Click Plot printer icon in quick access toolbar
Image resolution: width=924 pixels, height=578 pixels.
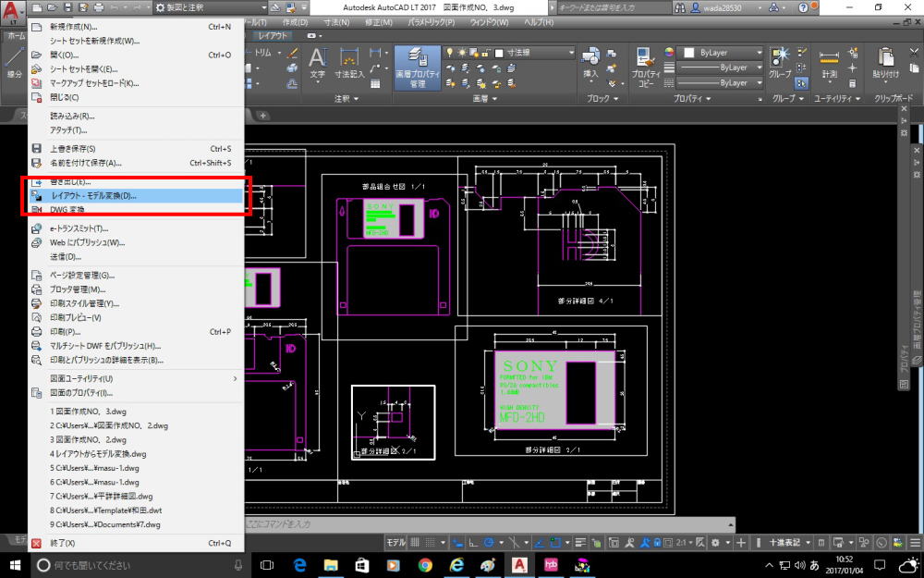point(99,7)
